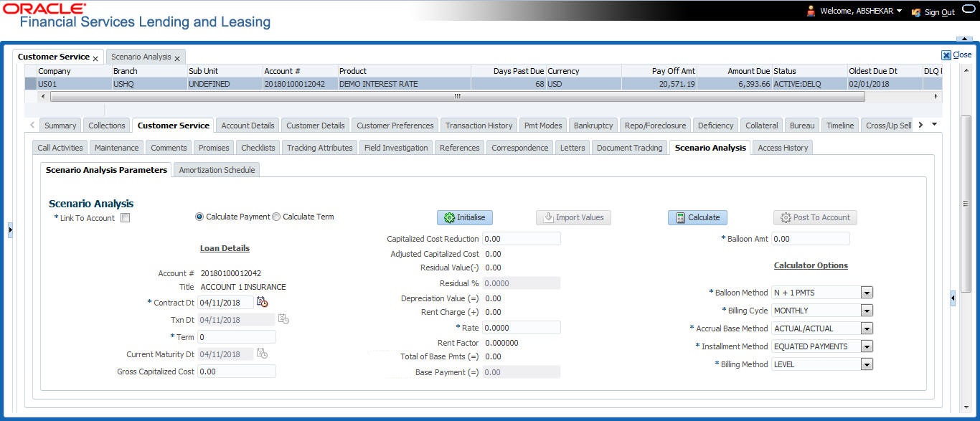Click the Close link
This screenshot has height=421, width=980.
[x=962, y=55]
